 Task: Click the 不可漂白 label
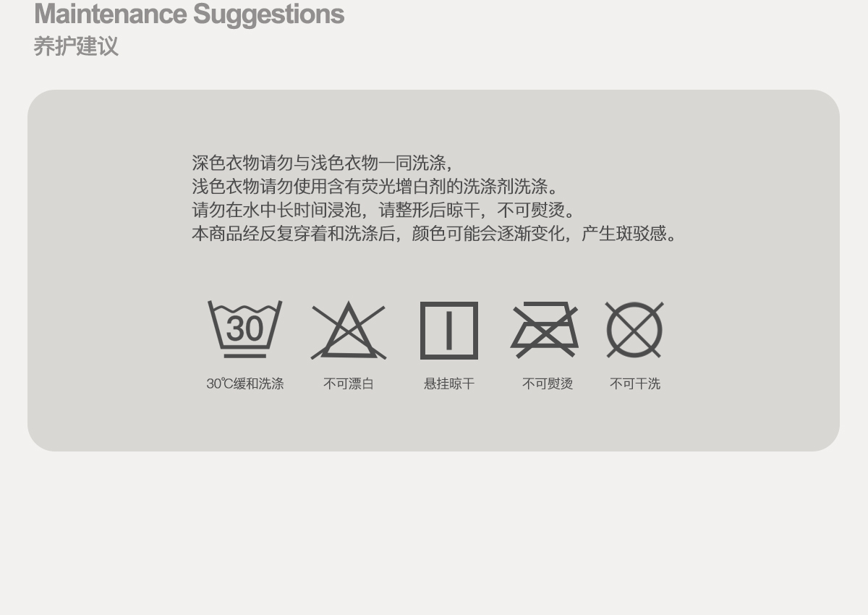click(x=349, y=383)
